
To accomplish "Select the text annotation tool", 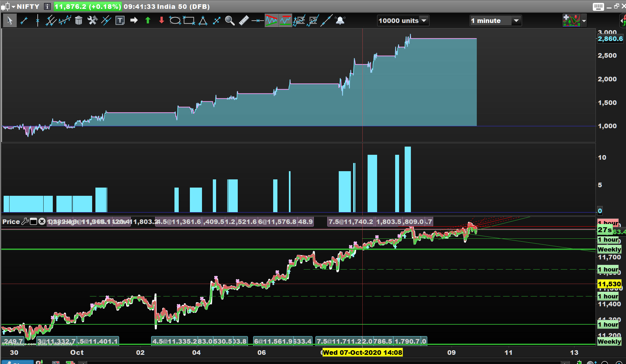I will click(120, 21).
